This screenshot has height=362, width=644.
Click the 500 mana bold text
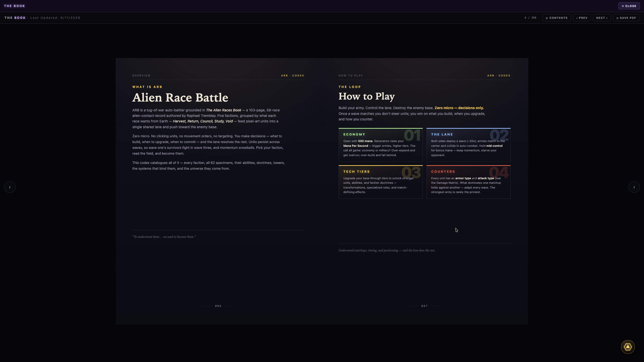click(365, 141)
